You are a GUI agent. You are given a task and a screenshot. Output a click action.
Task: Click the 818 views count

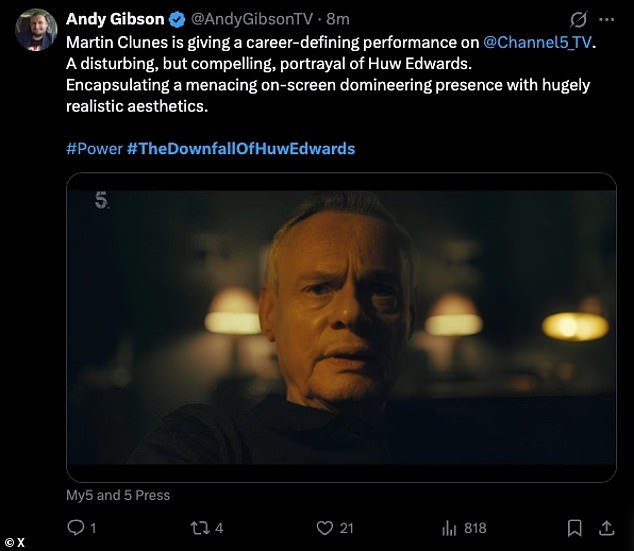[x=473, y=527]
